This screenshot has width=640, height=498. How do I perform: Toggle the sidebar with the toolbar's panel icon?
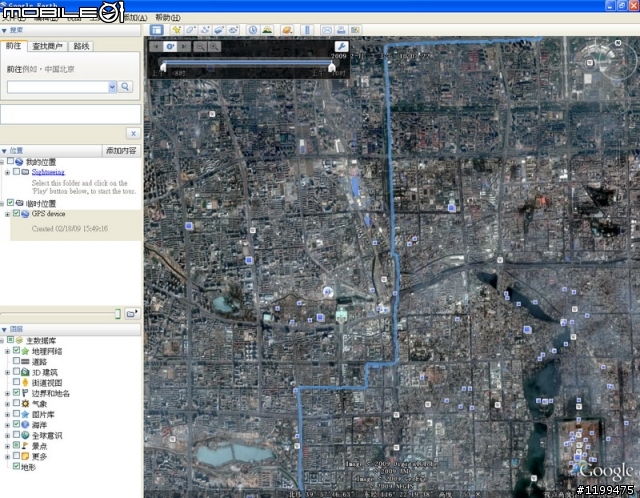point(156,30)
